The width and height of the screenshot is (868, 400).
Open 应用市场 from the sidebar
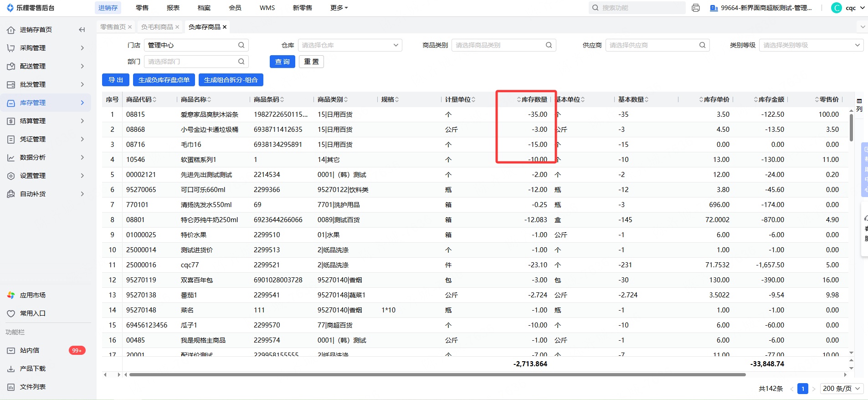32,295
